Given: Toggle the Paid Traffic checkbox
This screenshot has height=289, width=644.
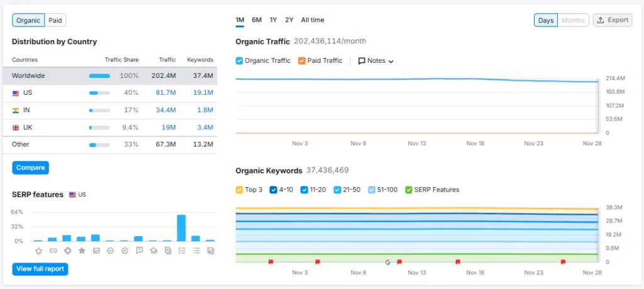Looking at the screenshot, I should 302,61.
